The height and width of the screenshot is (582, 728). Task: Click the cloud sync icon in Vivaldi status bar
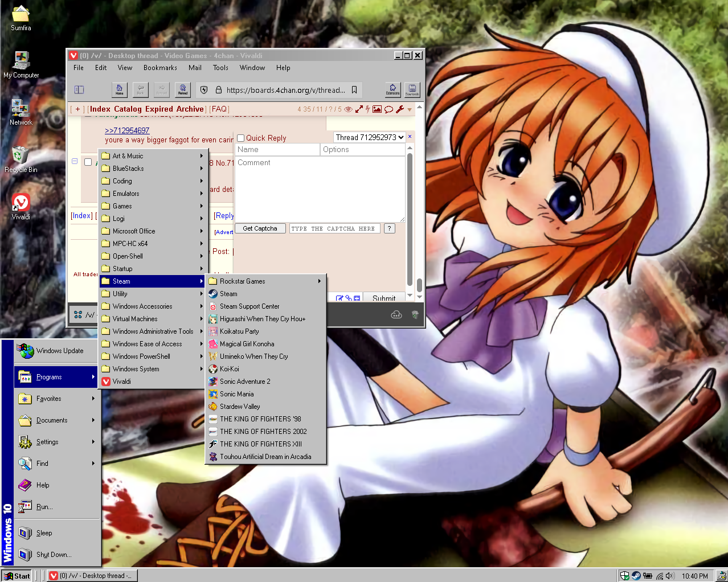tap(396, 314)
